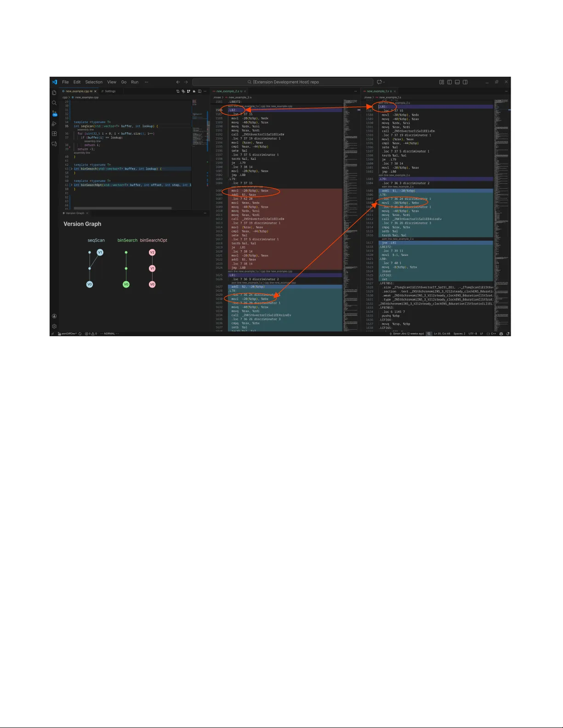563x728 pixels.
Task: Click the asmDiffDev branch in status bar
Action: (68, 334)
